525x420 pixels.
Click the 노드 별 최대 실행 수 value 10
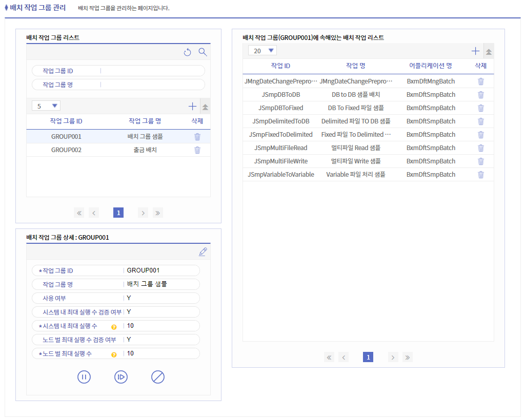[130, 353]
